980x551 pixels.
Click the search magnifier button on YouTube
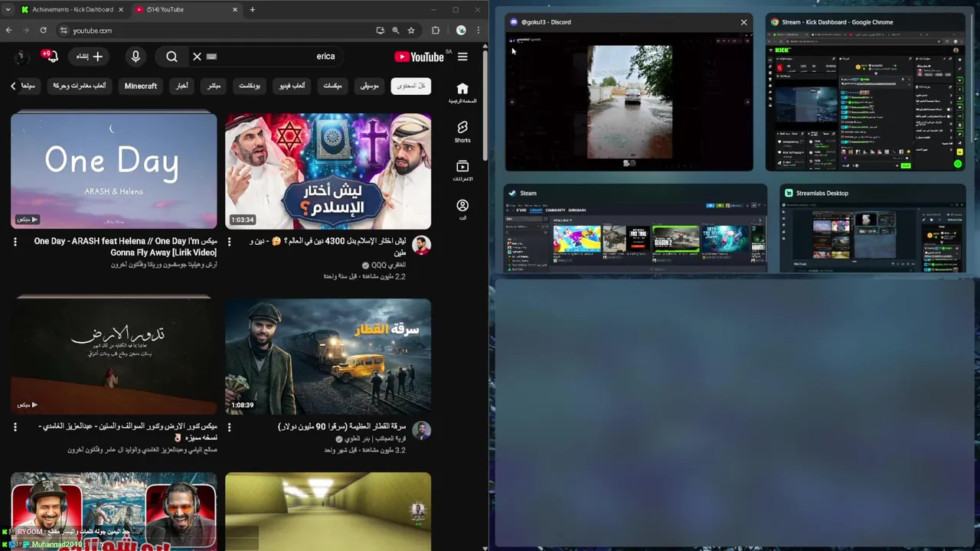(171, 57)
